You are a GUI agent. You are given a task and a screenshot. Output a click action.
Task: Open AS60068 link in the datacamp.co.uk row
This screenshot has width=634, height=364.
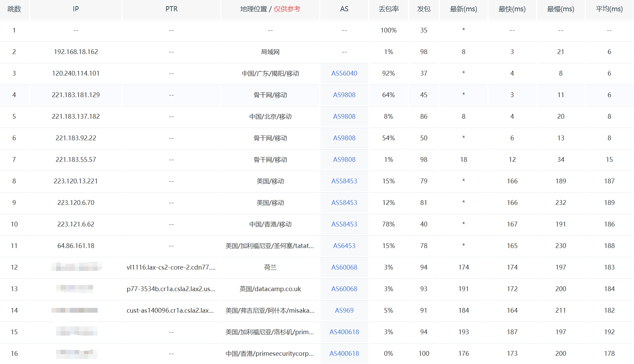click(x=344, y=289)
